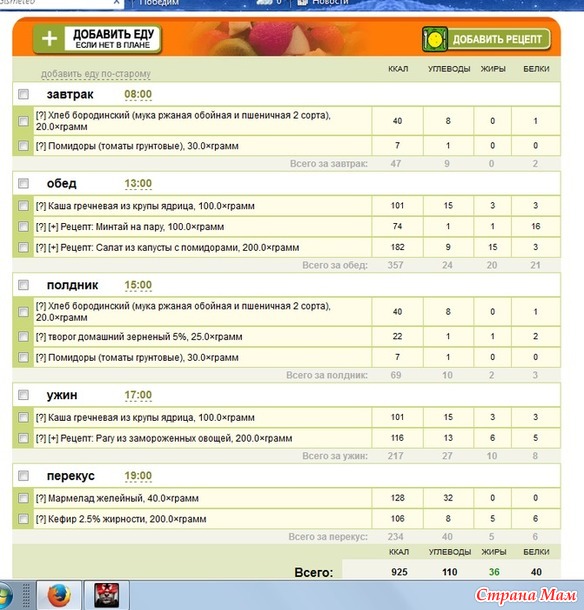The height and width of the screenshot is (610, 584).
Task: Click the plate icon beside Добавить рецепт
Action: [435, 39]
